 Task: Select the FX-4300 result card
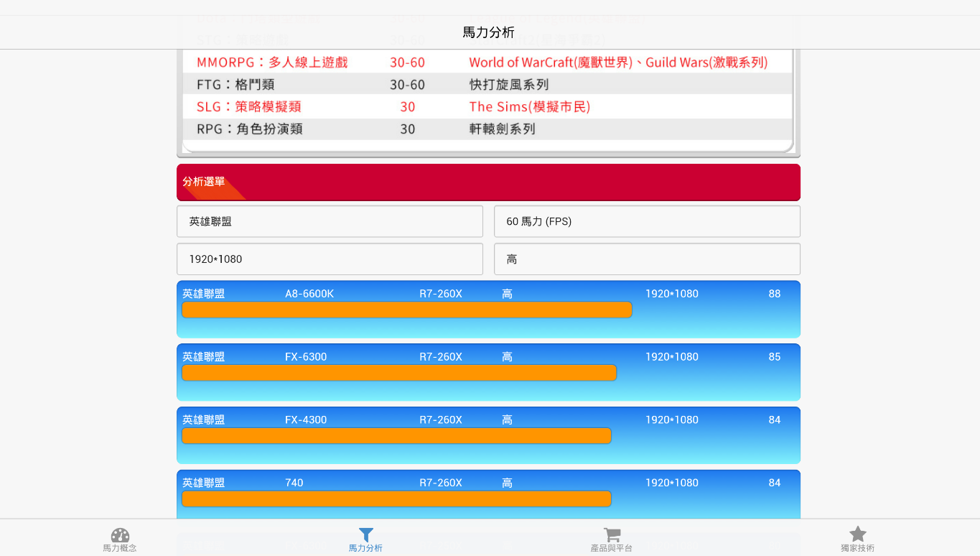point(488,435)
